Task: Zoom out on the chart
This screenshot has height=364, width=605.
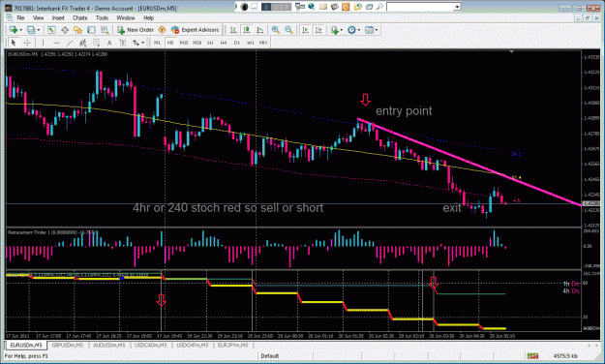Action: coord(288,30)
